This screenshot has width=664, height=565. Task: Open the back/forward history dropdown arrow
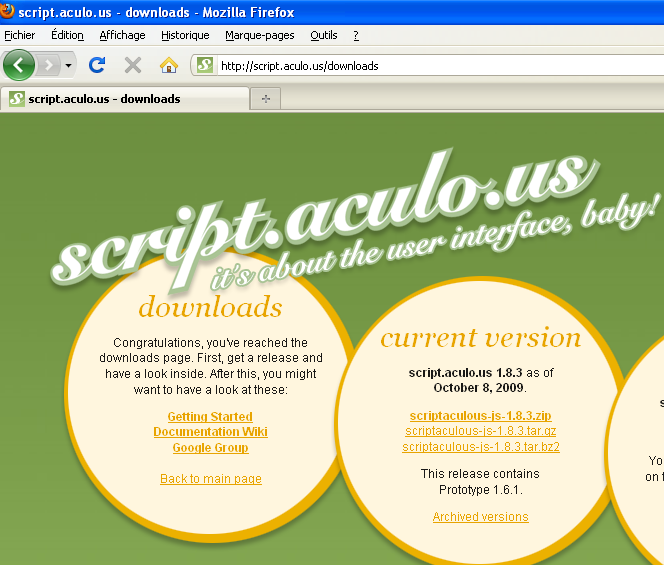68,65
